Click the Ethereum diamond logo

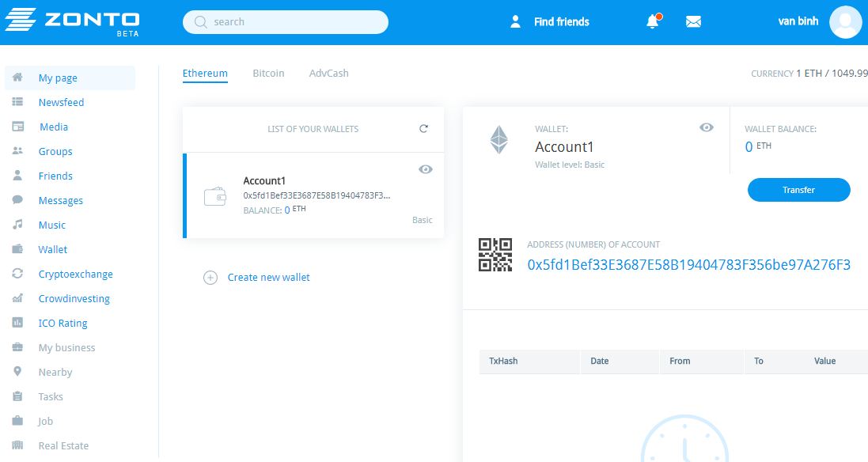tap(498, 140)
